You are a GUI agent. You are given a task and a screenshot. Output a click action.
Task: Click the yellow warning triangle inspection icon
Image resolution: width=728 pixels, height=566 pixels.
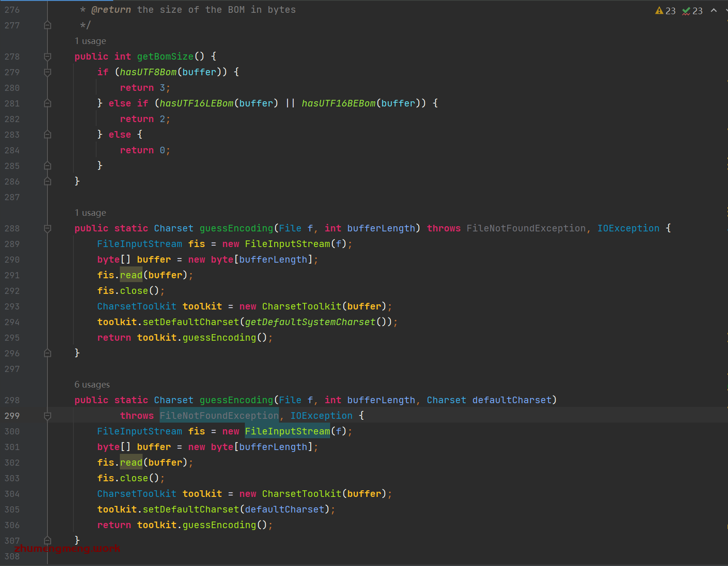(x=659, y=11)
